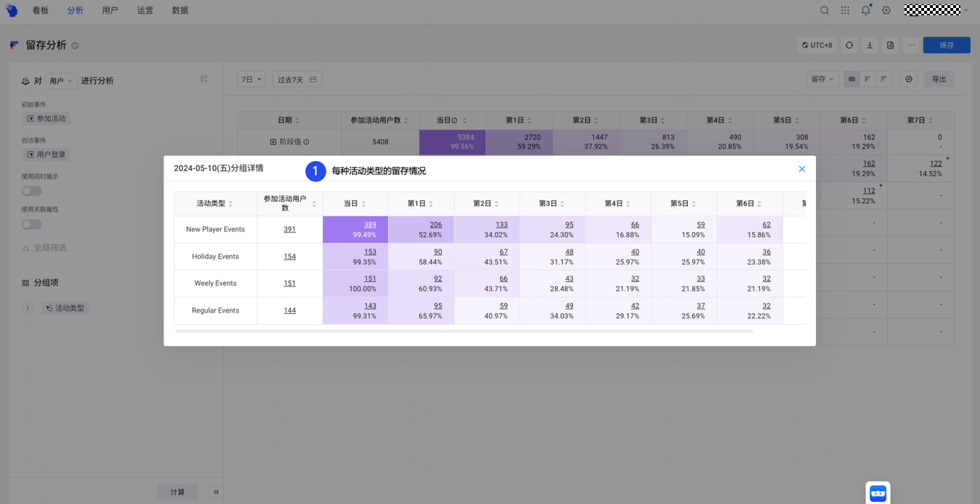Image resolution: width=980 pixels, height=504 pixels.
Task: Sort by 第6日 column in the dialog
Action: point(759,204)
